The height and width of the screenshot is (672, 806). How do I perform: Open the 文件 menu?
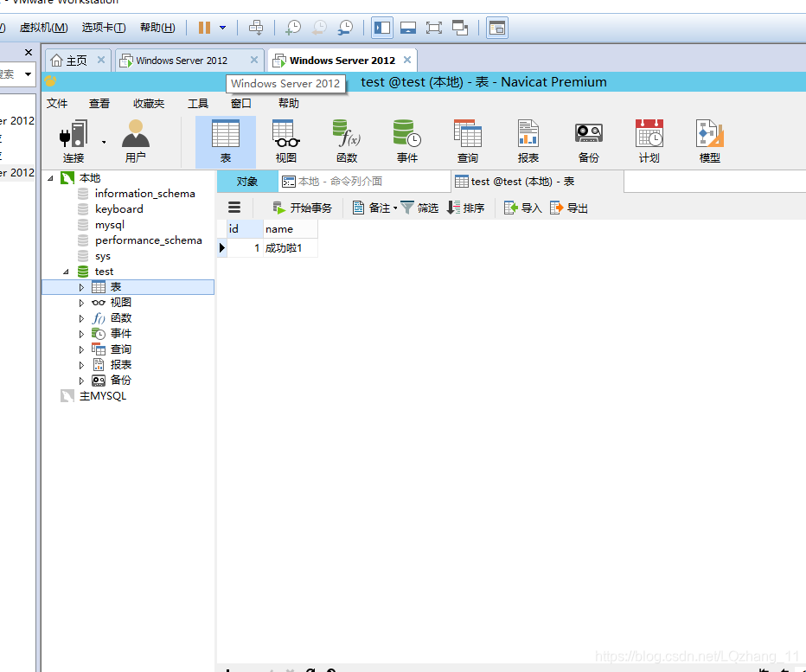click(x=57, y=103)
